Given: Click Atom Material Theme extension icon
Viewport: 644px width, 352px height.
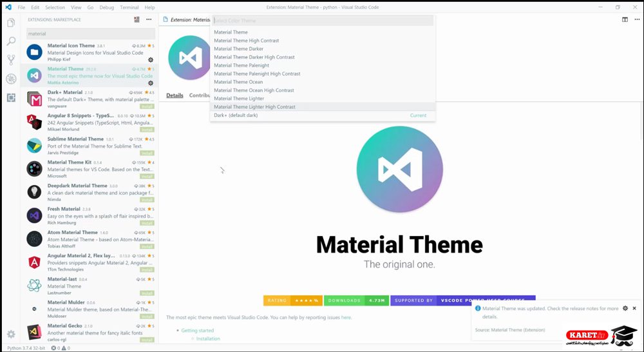Looking at the screenshot, I should pos(35,239).
